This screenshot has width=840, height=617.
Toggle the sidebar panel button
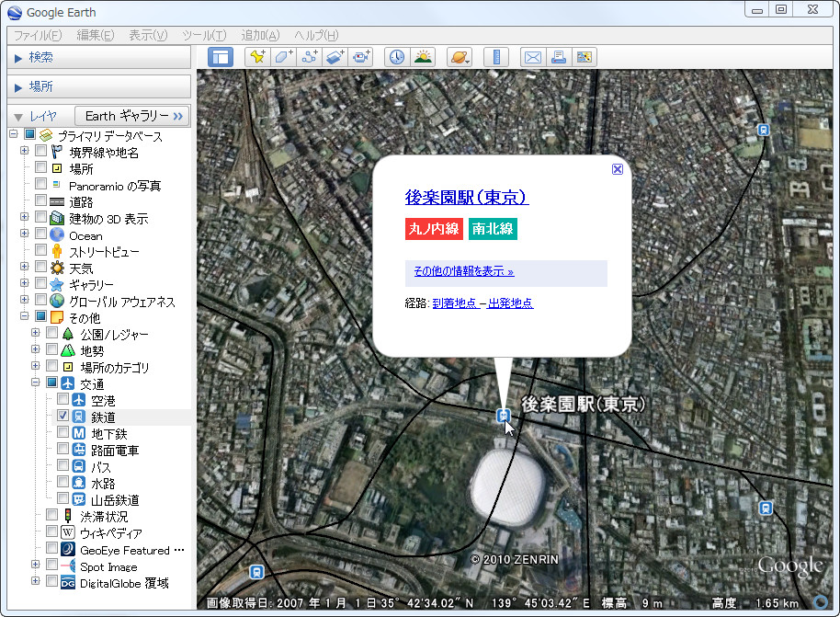[221, 57]
